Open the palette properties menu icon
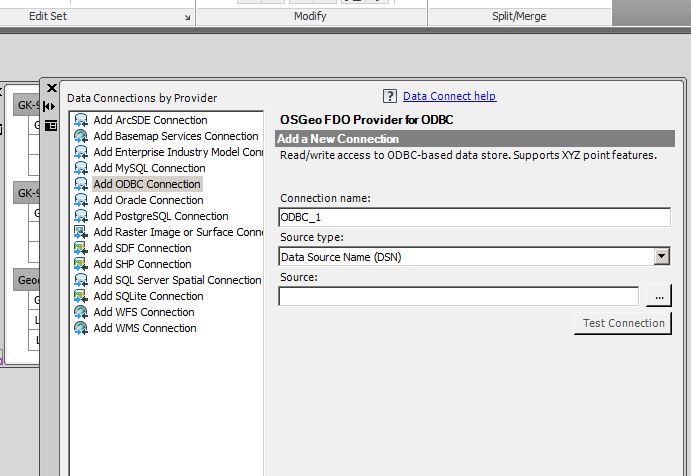Viewport: 691px width, 476px height. click(50, 124)
